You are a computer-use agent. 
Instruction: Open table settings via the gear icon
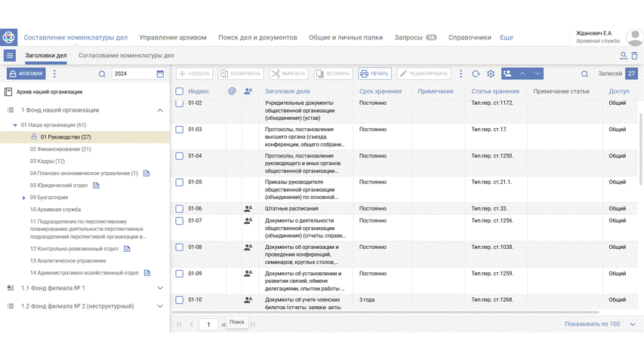[x=491, y=74]
